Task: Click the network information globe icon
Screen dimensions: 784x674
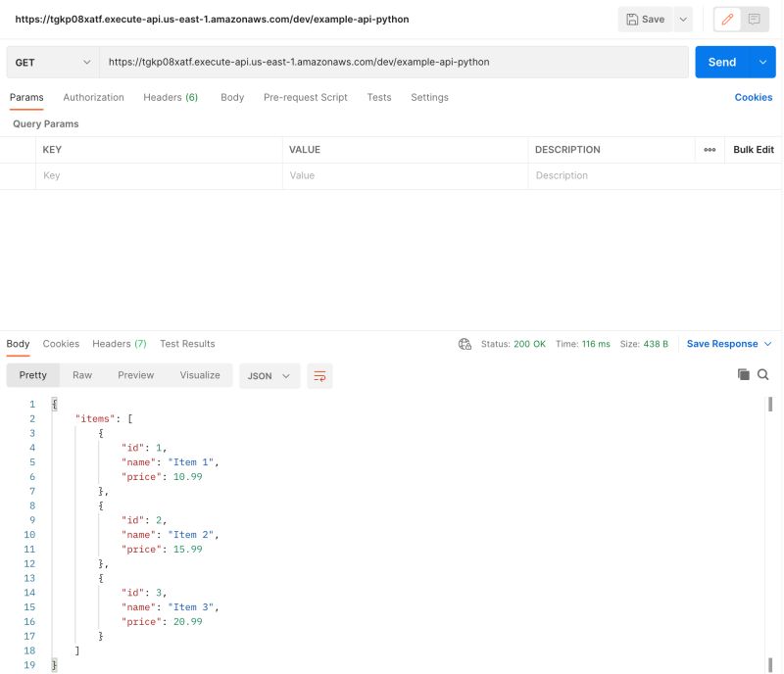Action: coord(464,344)
